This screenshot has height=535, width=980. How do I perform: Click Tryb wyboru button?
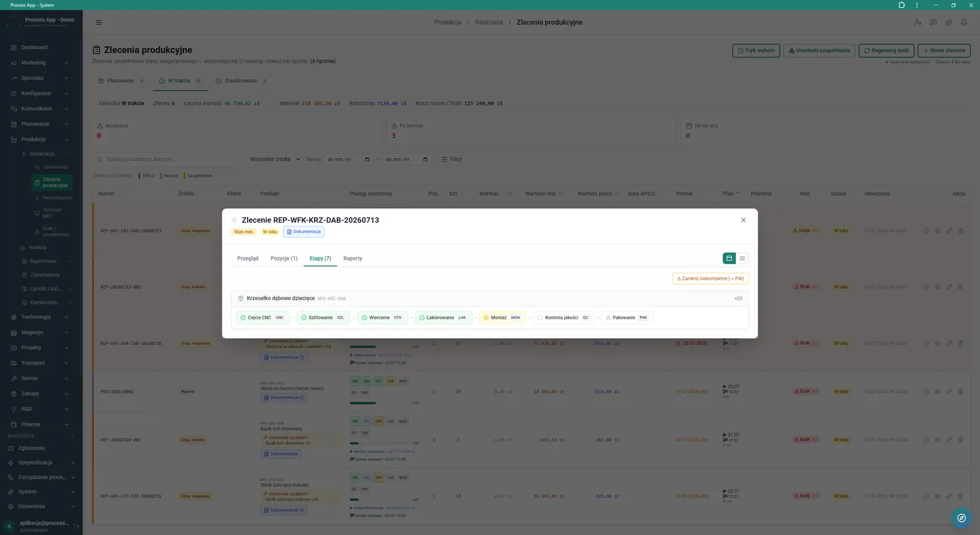click(756, 50)
